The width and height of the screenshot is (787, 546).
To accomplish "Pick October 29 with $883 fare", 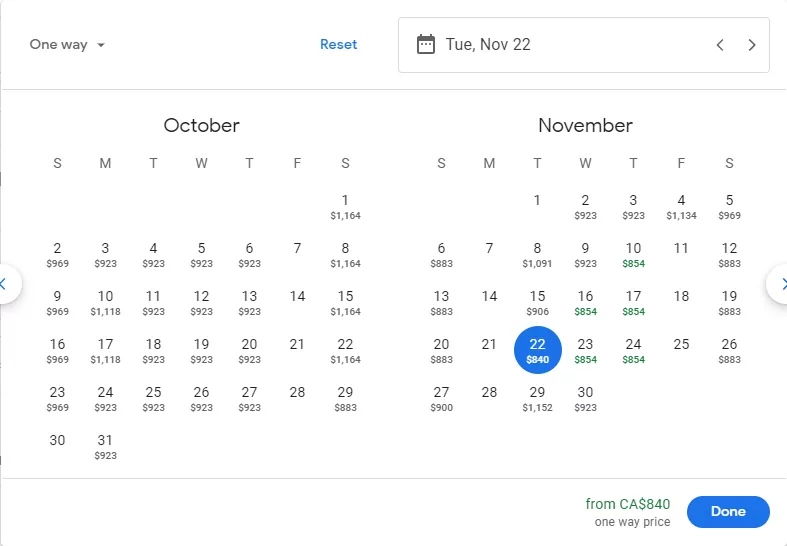I will pos(345,398).
